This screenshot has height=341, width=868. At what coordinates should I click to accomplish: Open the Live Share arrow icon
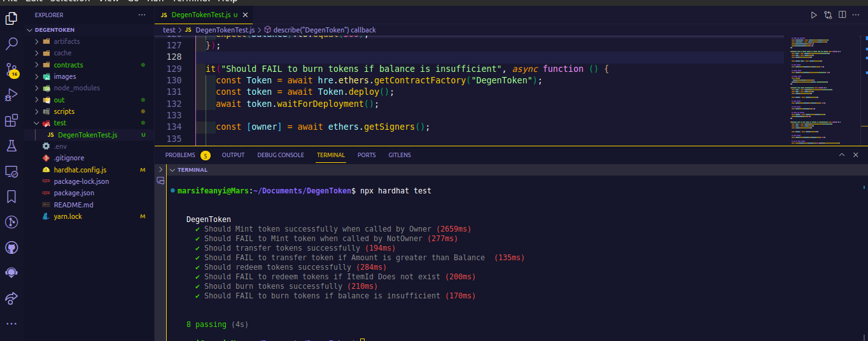coord(11,298)
